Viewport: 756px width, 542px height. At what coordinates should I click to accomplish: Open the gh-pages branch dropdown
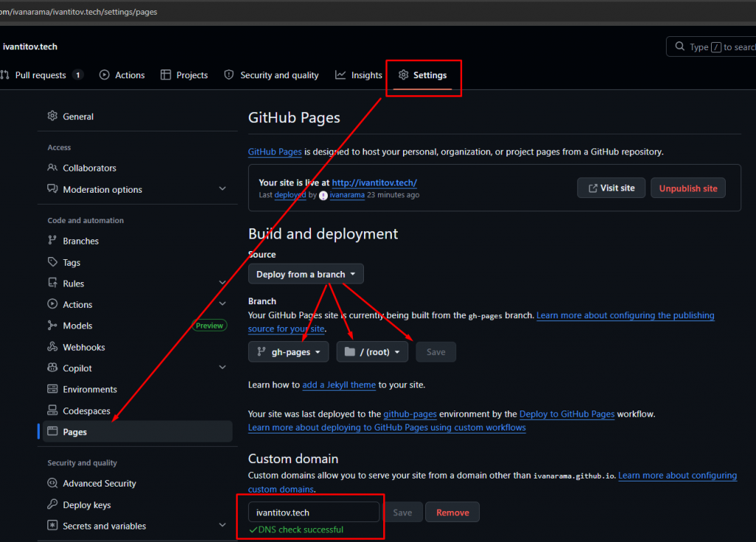289,351
